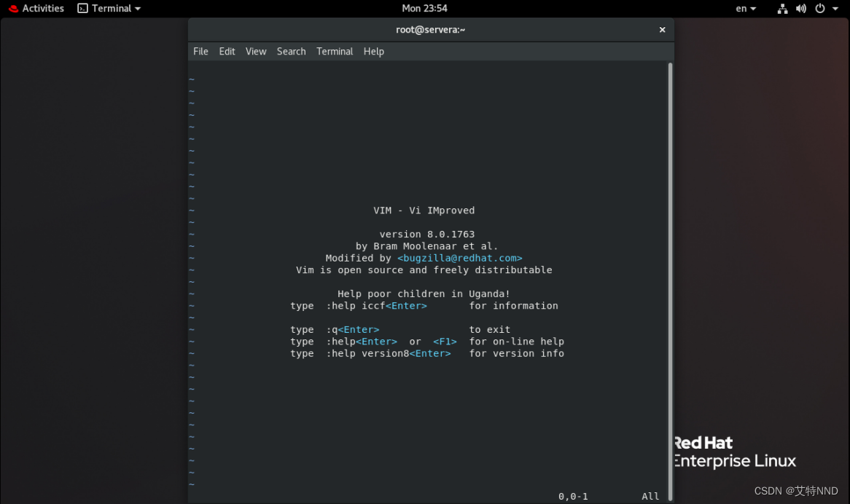850x504 pixels.
Task: Open the Terminal menu in the menu bar
Action: coord(335,51)
